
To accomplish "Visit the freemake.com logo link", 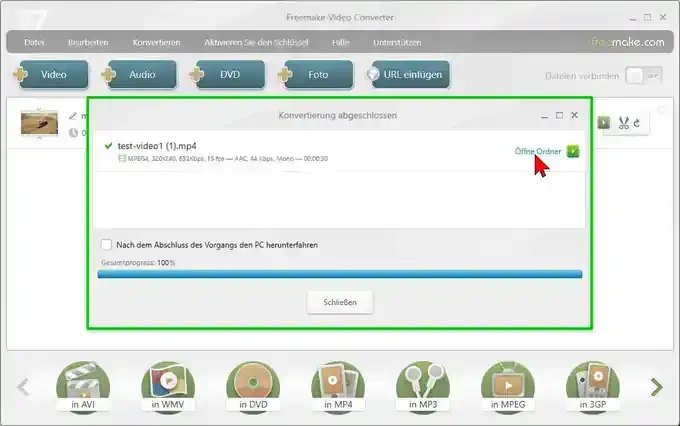I will tap(628, 42).
